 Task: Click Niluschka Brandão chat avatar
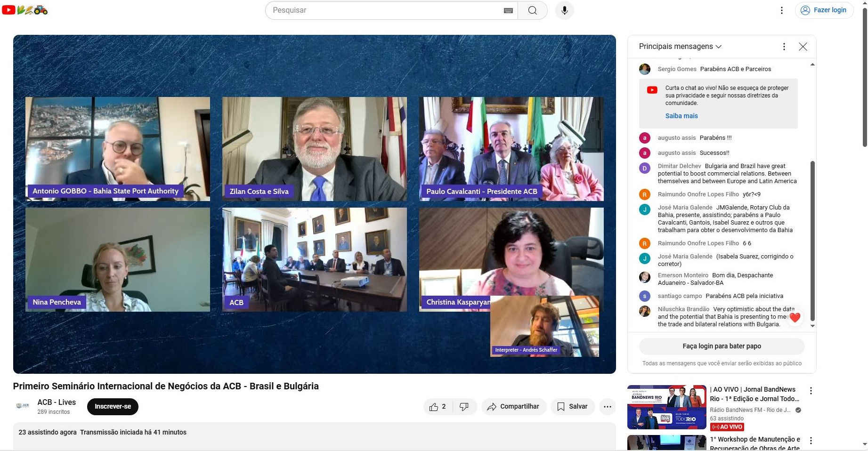[x=644, y=311]
